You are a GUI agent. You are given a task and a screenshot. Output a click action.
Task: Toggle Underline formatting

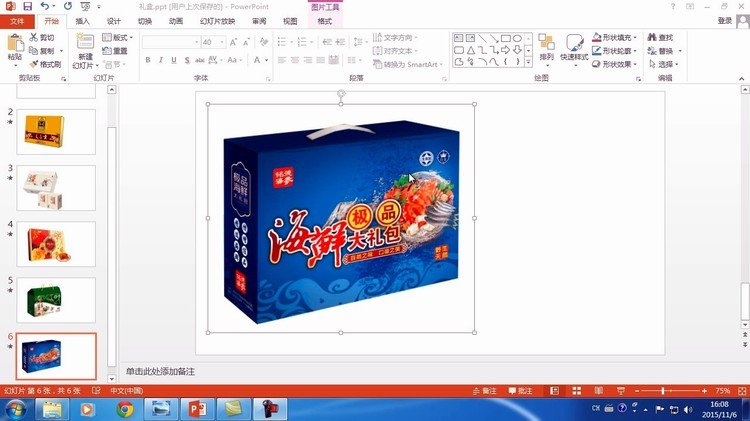pos(174,60)
